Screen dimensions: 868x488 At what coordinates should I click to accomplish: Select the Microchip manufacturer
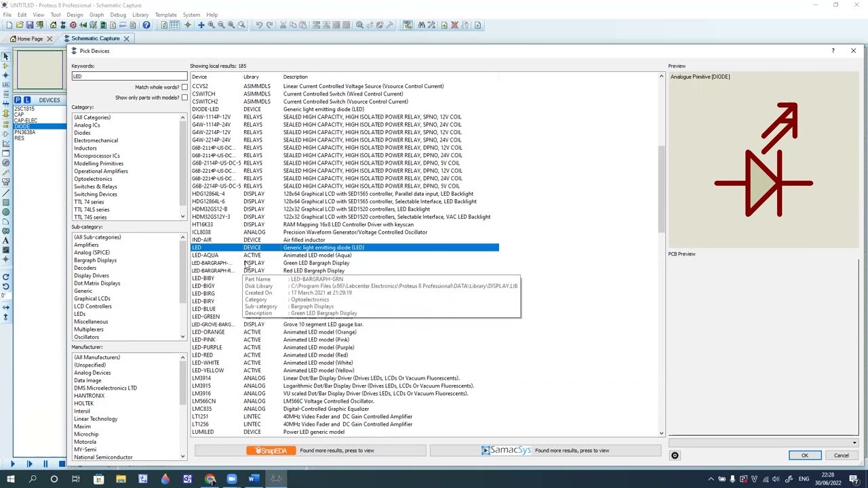tap(86, 434)
